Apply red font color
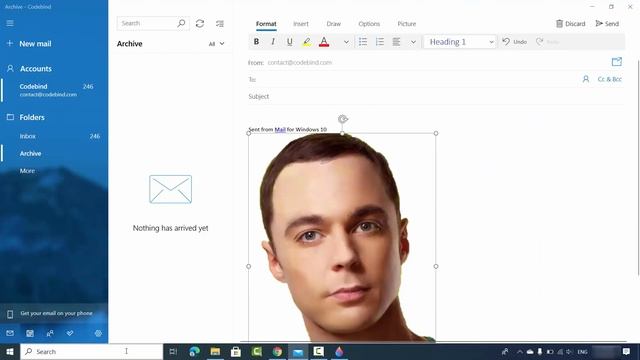The image size is (640, 360). [x=324, y=42]
